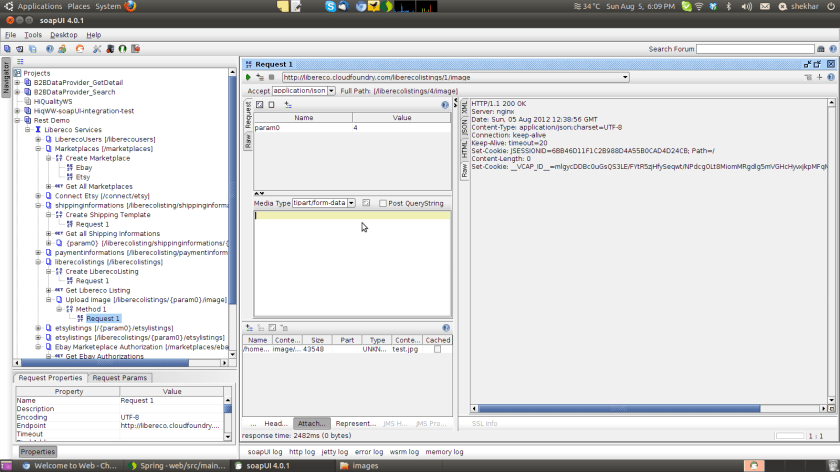840x472 pixels.
Task: Switch to the Request Params tab
Action: point(120,378)
